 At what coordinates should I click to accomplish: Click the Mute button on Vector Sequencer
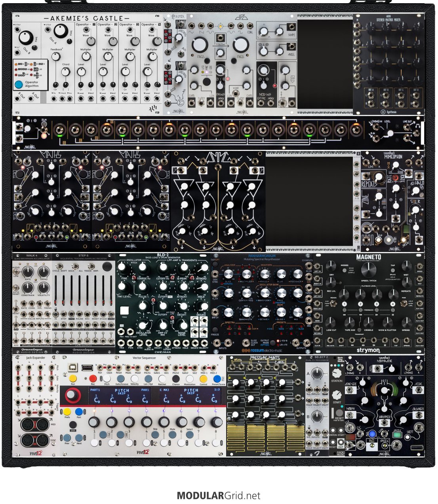173,435
